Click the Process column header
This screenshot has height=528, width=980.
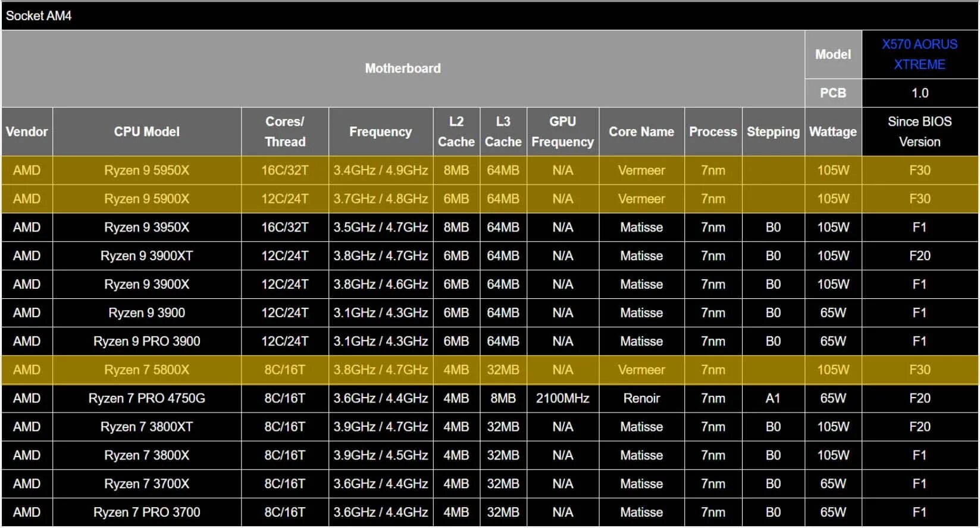713,132
